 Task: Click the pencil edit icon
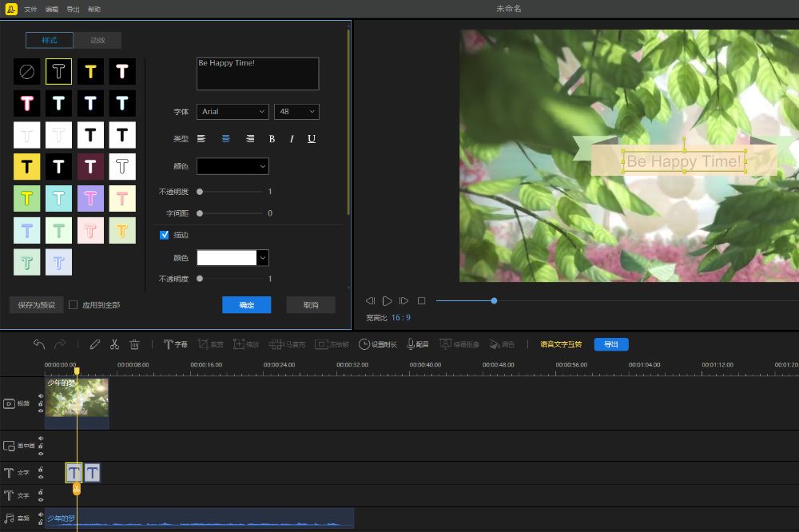[x=95, y=344]
